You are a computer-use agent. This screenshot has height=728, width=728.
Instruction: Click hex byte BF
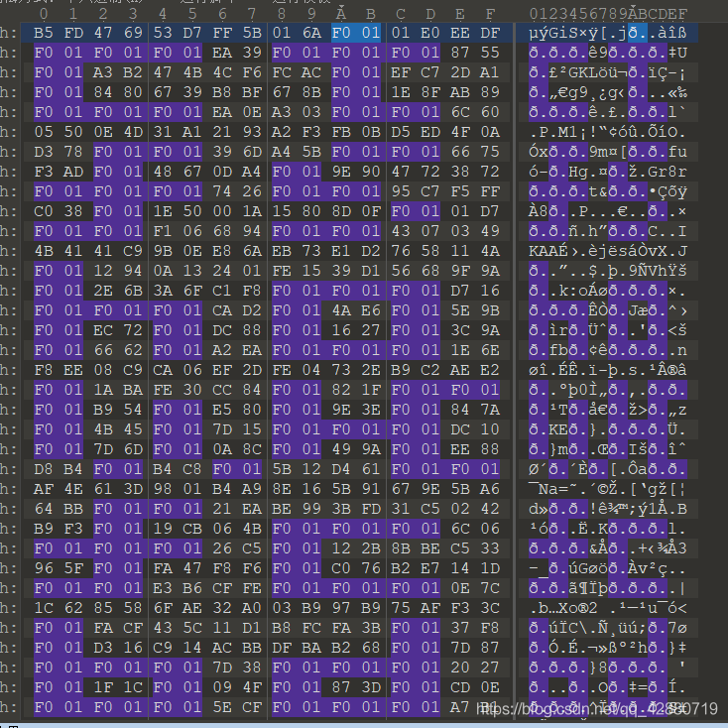252,92
